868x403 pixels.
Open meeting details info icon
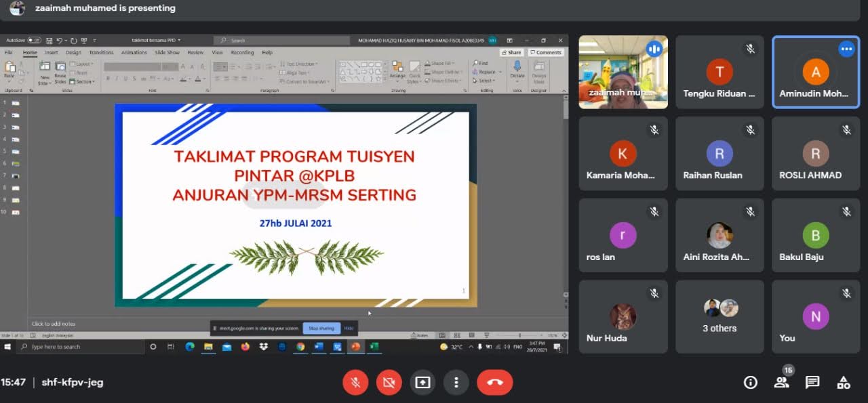click(750, 383)
